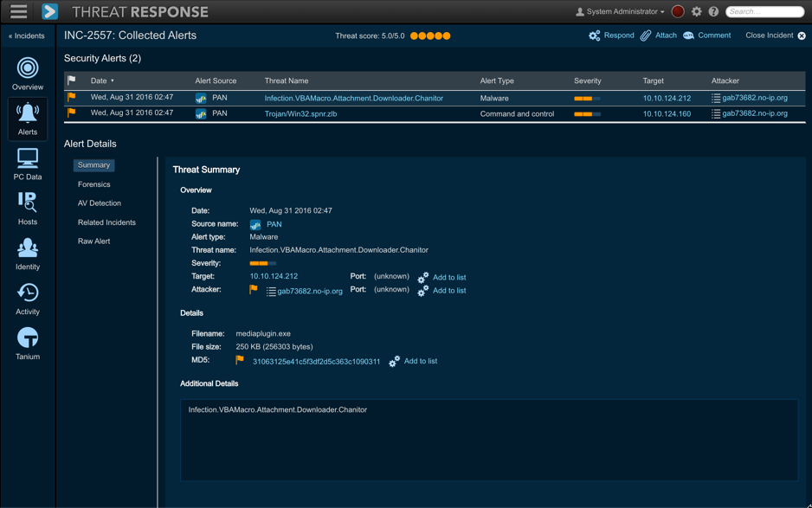
Task: Click the help question mark icon
Action: [713, 12]
